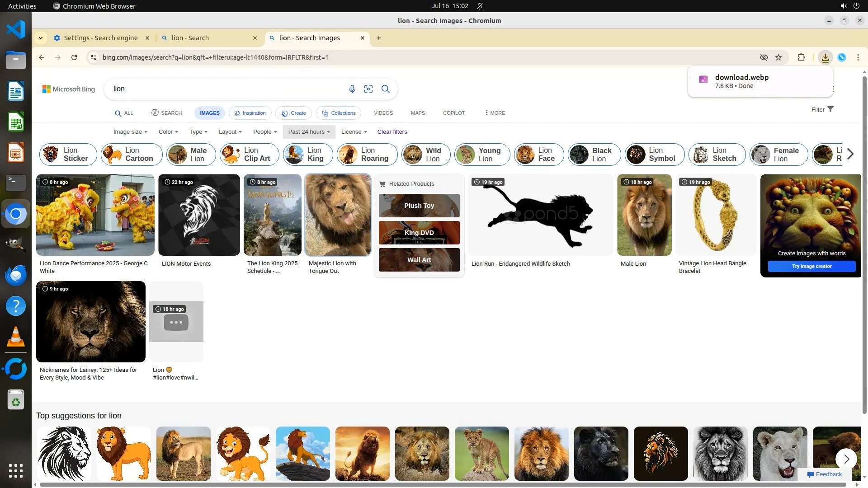Reload the page
868x488 pixels.
(74, 57)
